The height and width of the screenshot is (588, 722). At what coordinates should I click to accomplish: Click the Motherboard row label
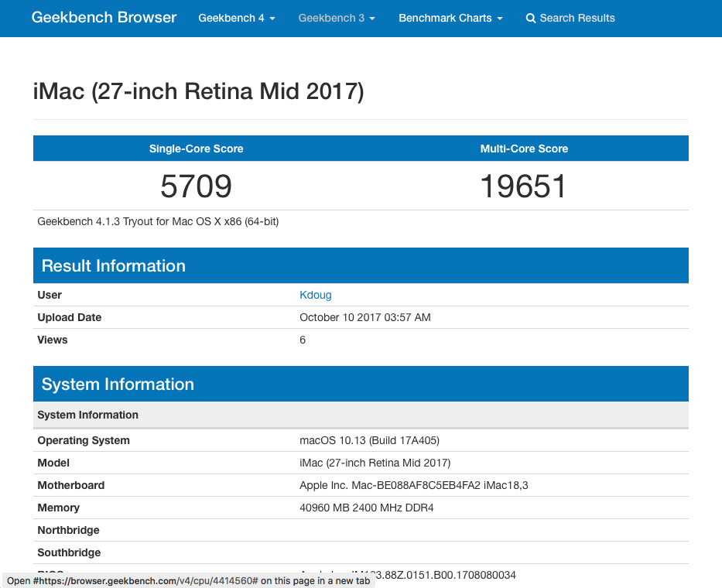[71, 485]
